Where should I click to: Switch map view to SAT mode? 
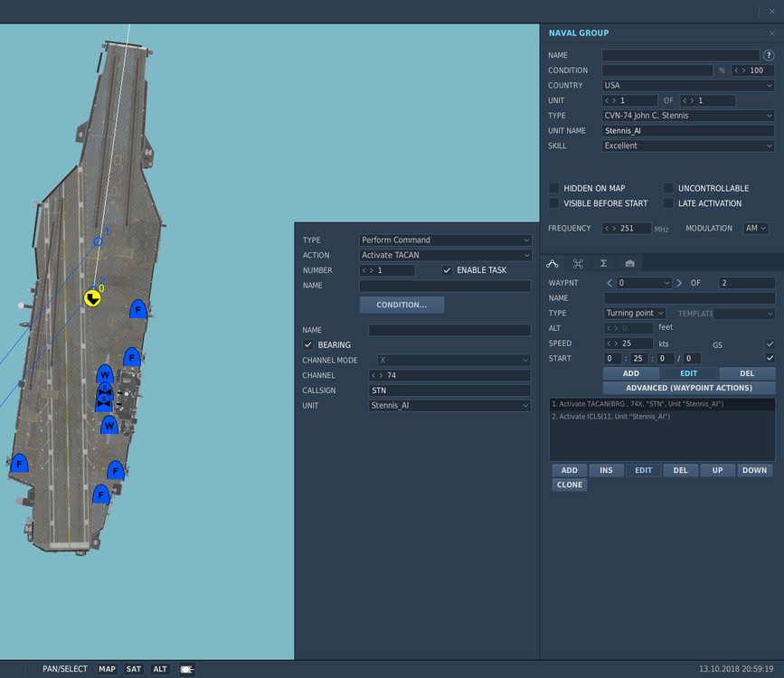point(134,669)
